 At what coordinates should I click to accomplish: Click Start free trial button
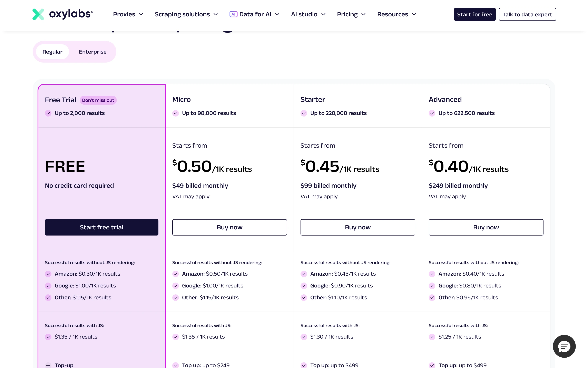coord(101,227)
